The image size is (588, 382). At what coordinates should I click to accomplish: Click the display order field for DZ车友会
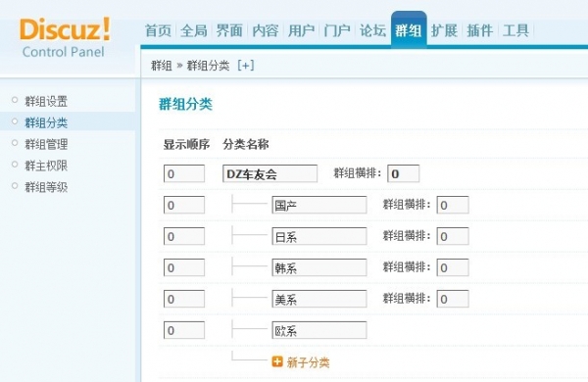click(x=184, y=173)
